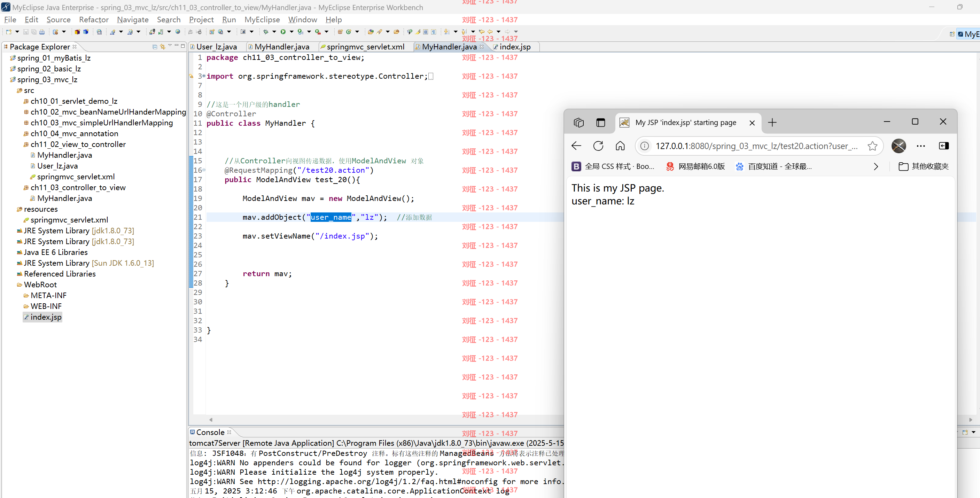Click the Run Last Tool with toolbox icon
Image resolution: width=980 pixels, height=498 pixels.
[318, 32]
